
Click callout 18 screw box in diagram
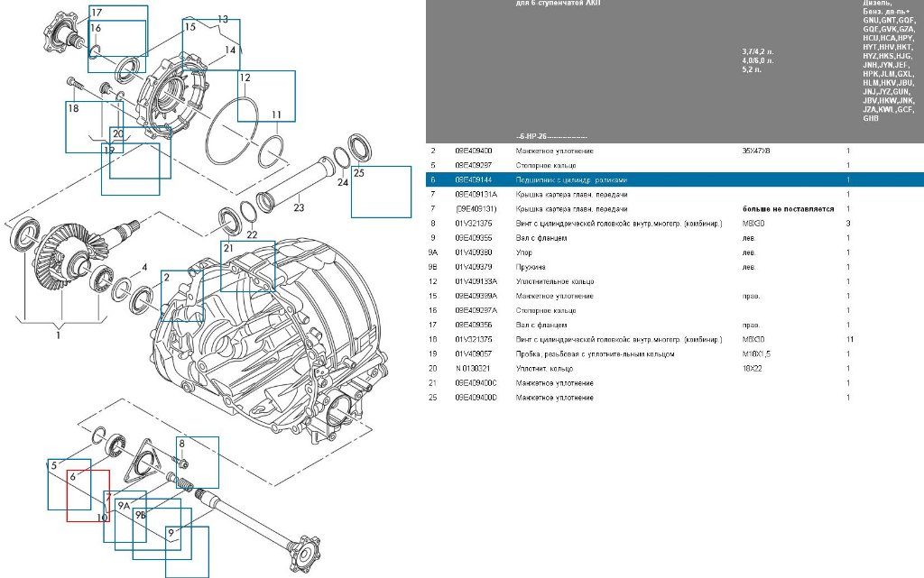[87, 126]
